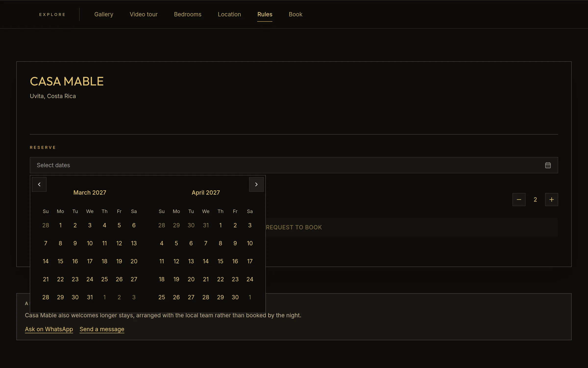The height and width of the screenshot is (368, 588).
Task: Open the Video tour section
Action: 144,14
